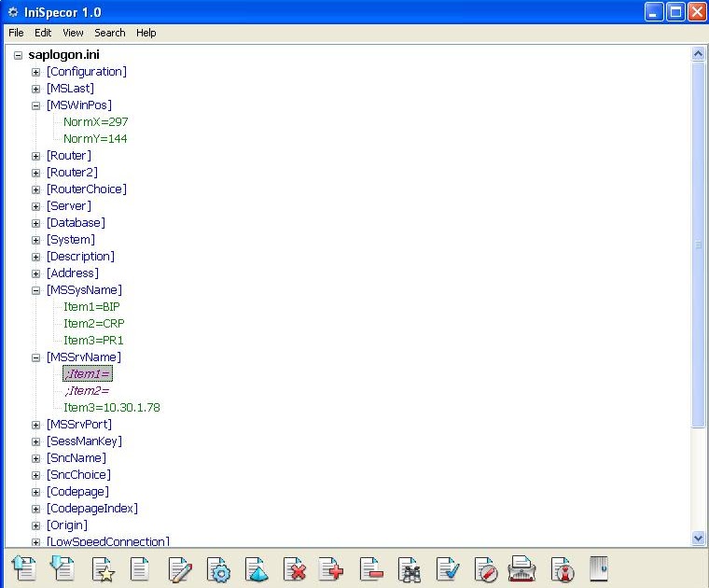709x588 pixels.
Task: Select the NormY=144 entry
Action: point(95,139)
